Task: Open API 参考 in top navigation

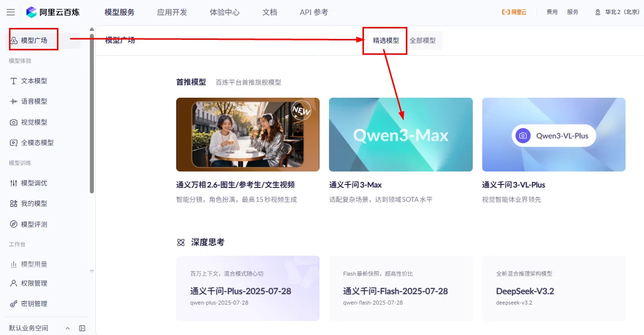Action: click(x=314, y=12)
